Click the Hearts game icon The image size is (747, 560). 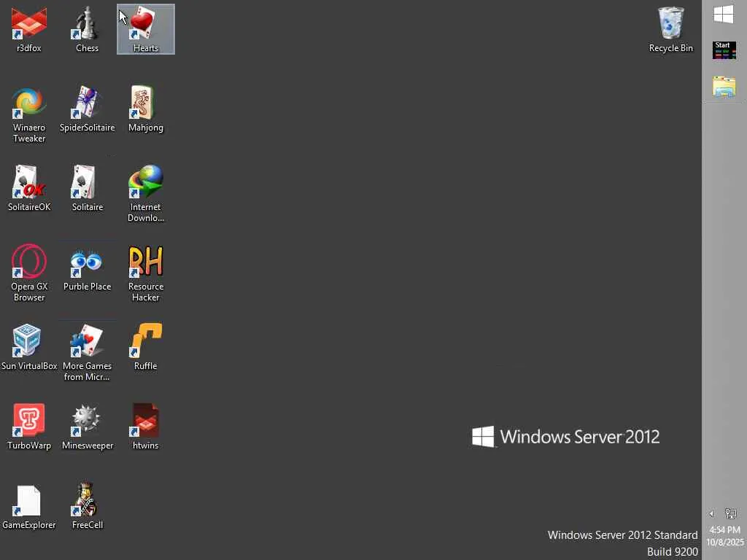(x=146, y=29)
